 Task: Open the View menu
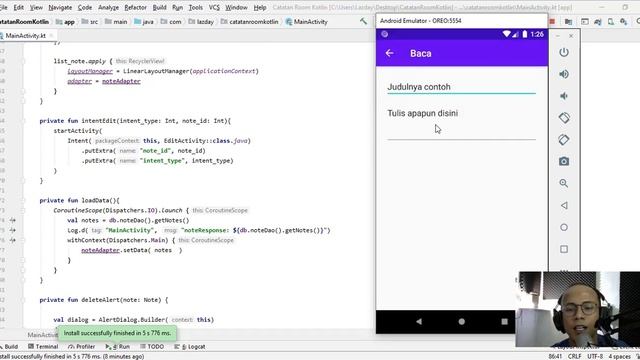click(36, 7)
